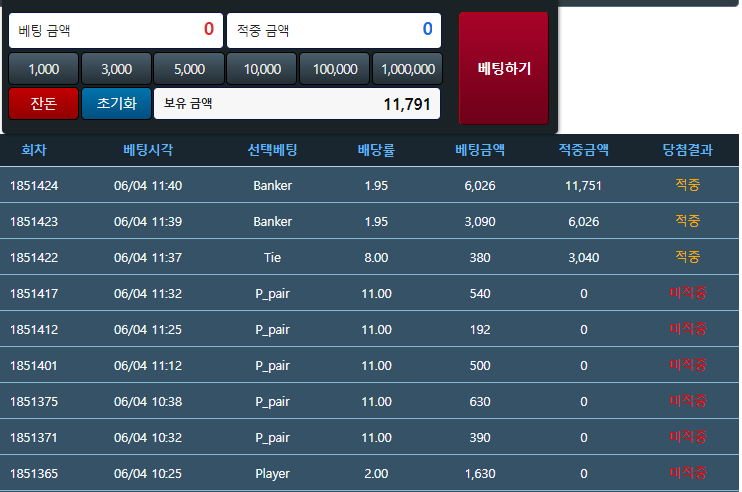Click 적중 result in round 1851424 row

(688, 184)
